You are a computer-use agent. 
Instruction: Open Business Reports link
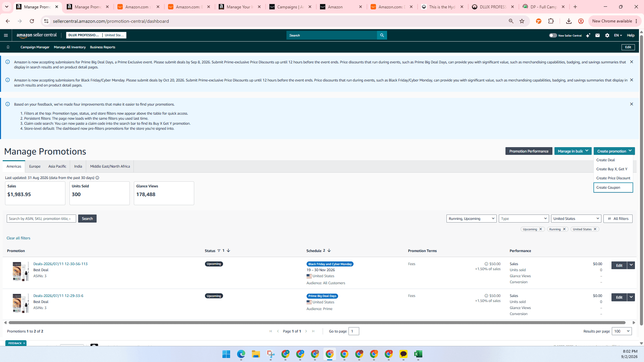click(102, 47)
